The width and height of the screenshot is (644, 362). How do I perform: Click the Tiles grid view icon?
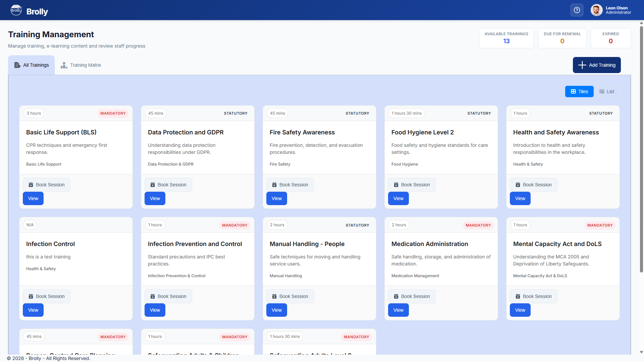click(573, 92)
